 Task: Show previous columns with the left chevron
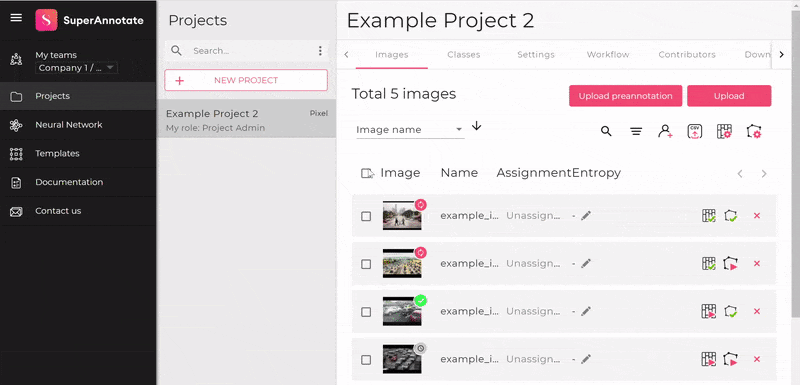[740, 174]
